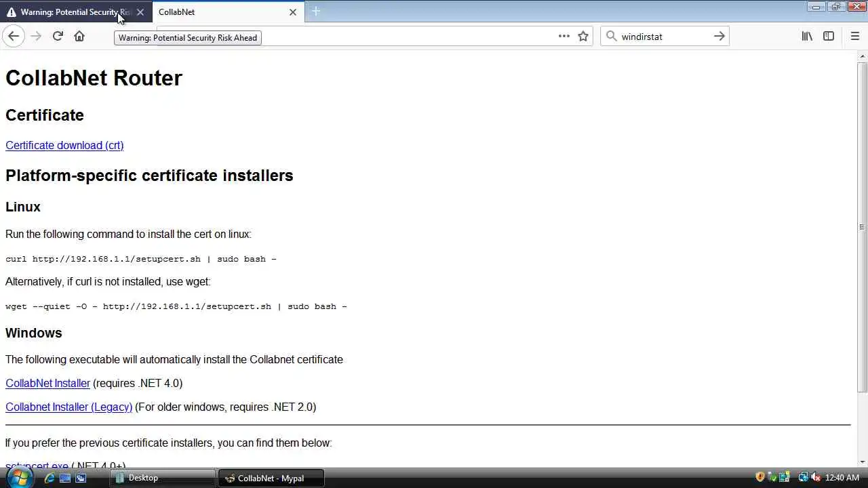The image size is (868, 488).
Task: Close the Security Risk warning tab
Action: point(140,12)
